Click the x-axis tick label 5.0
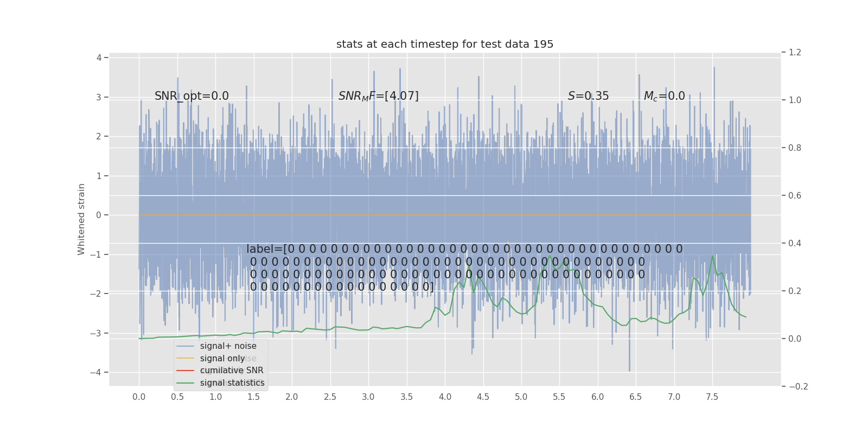Screen dimensions: 868x434 coord(521,397)
